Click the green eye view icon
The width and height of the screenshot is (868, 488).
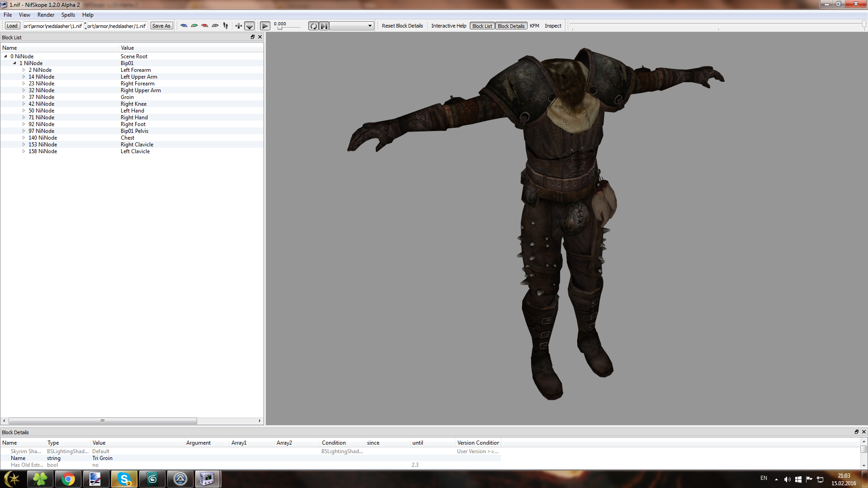(194, 26)
